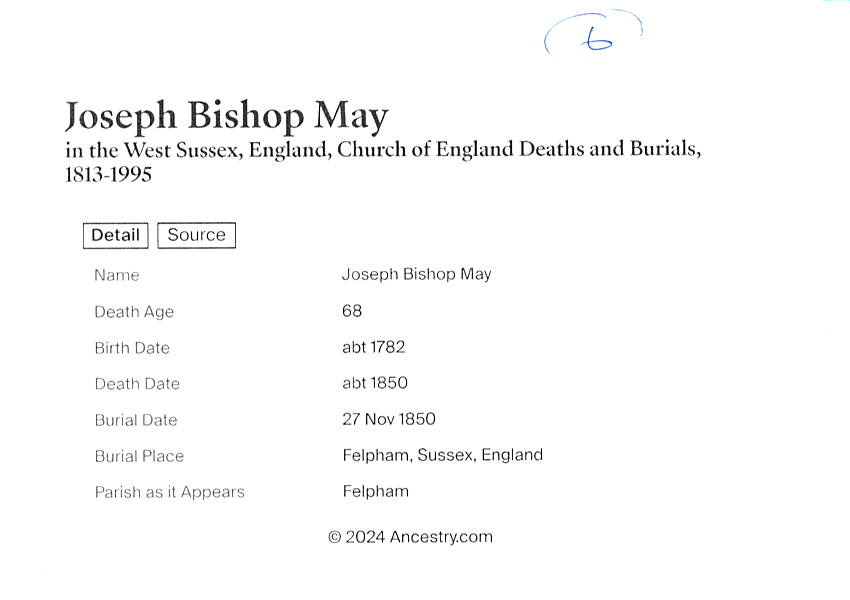This screenshot has height=600, width=850.
Task: Click the death date abt 1850
Action: point(375,383)
